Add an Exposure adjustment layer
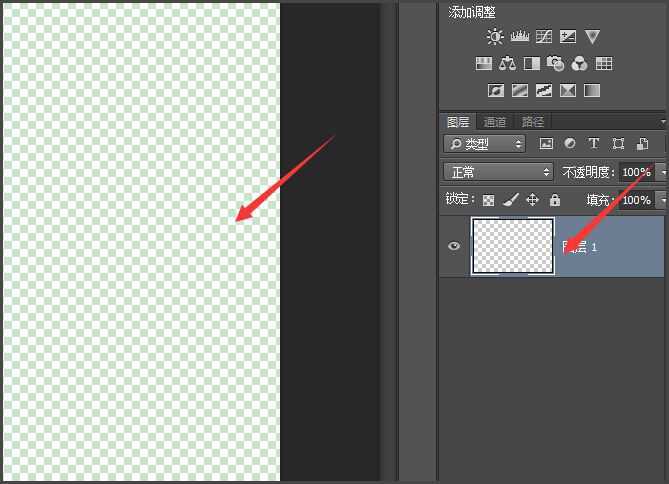This screenshot has height=484, width=669. 568,37
